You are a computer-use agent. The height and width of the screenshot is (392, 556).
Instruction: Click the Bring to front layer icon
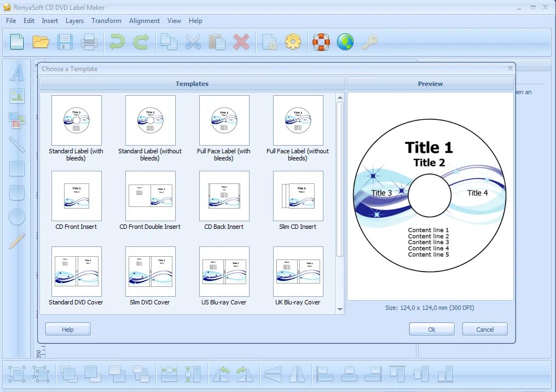[68, 374]
